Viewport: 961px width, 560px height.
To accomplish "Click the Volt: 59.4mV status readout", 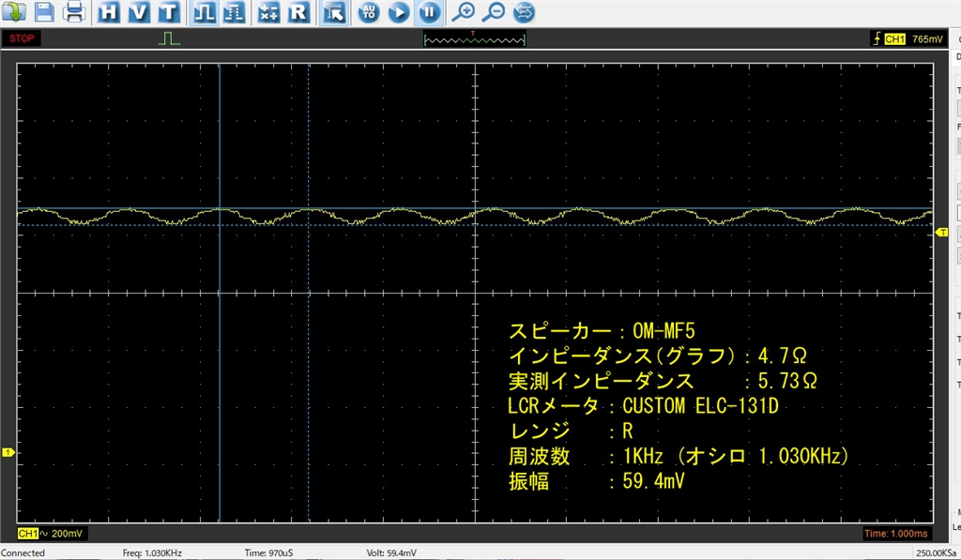I will coord(391,552).
